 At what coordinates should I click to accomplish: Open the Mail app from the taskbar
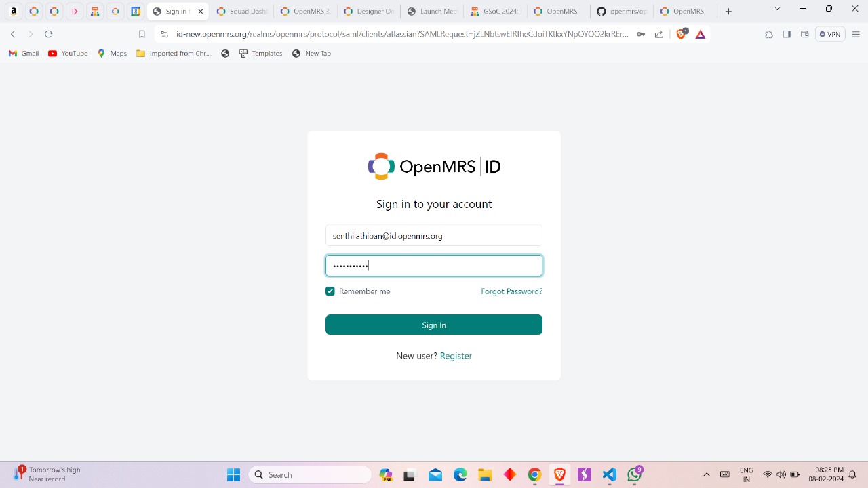[x=435, y=475]
